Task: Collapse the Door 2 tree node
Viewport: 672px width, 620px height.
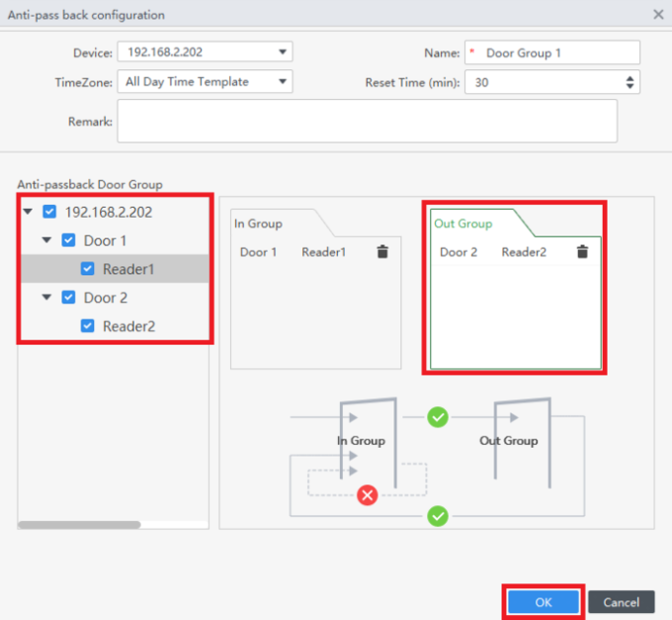Action: point(46,297)
